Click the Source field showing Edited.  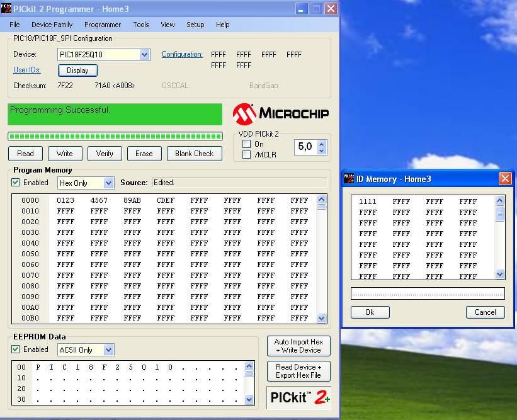pyautogui.click(x=239, y=183)
